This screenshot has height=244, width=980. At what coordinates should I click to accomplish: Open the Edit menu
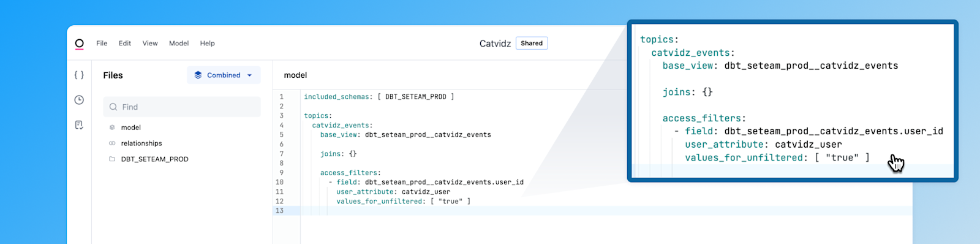[125, 44]
